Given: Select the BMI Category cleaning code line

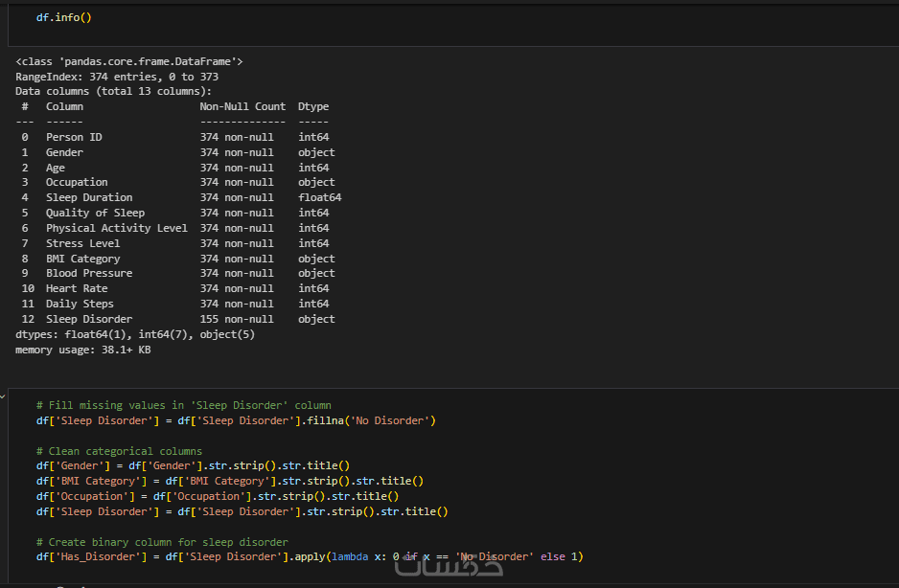Looking at the screenshot, I should pyautogui.click(x=229, y=481).
